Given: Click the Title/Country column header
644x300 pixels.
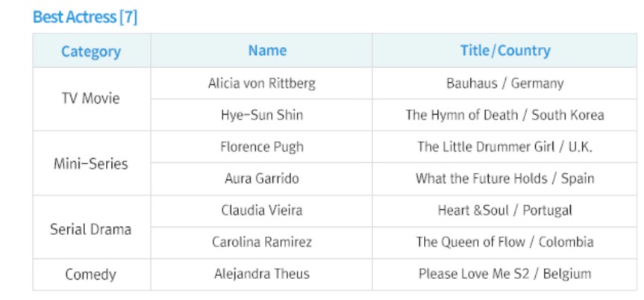Looking at the screenshot, I should coord(505,51).
